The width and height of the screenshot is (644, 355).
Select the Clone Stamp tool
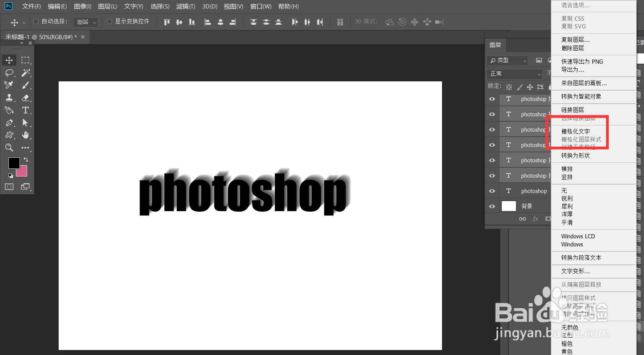pyautogui.click(x=9, y=98)
